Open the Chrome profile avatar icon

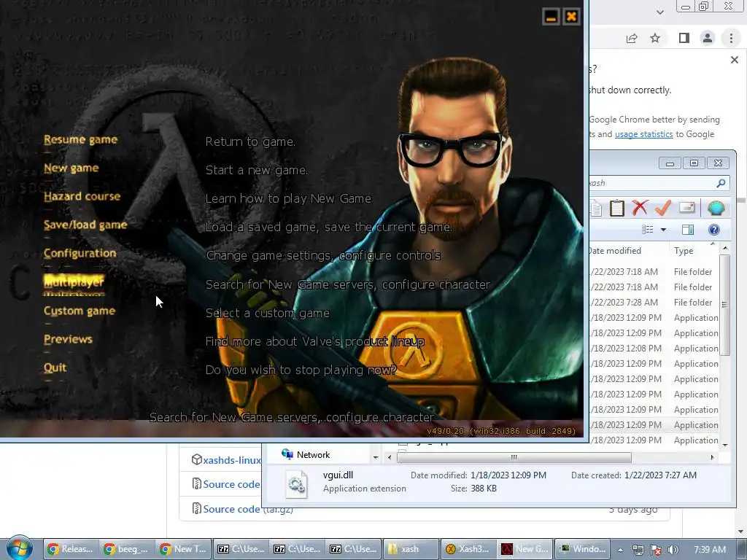[x=708, y=38]
